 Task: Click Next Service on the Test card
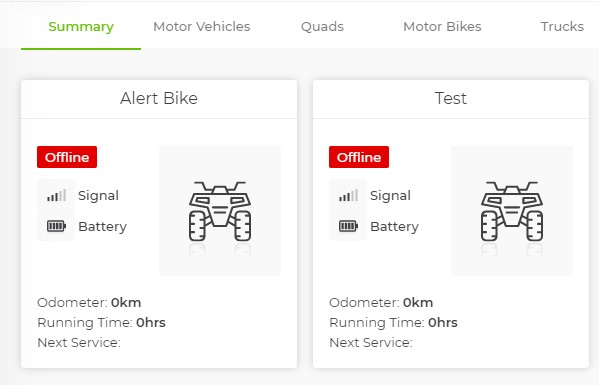click(x=371, y=342)
